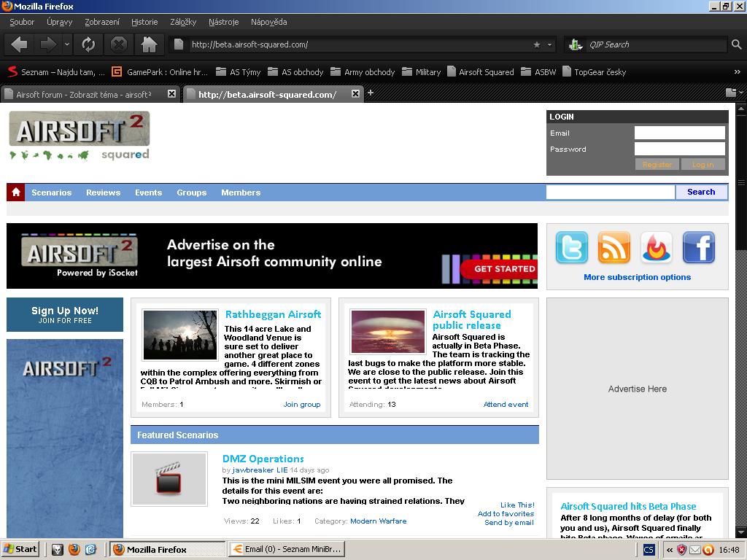This screenshot has width=747, height=560.
Task: Open the DMZ Operations scenario thumbnail
Action: [x=169, y=479]
